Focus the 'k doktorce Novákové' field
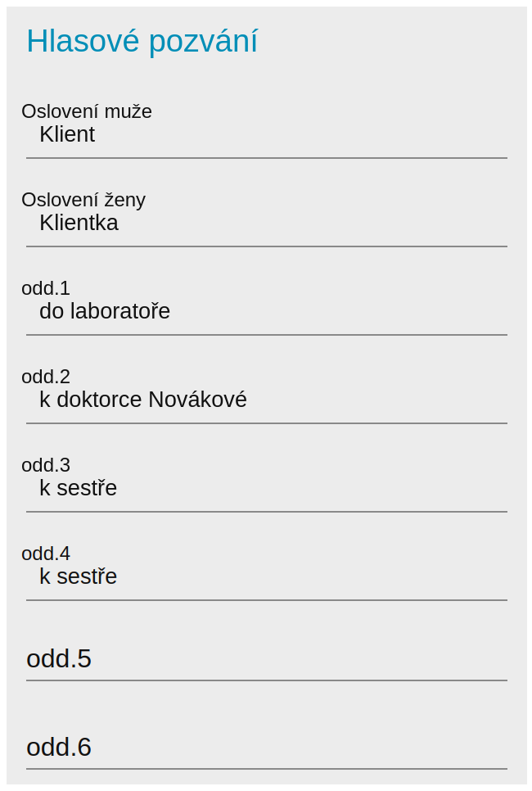The height and width of the screenshot is (791, 532). coord(266,400)
